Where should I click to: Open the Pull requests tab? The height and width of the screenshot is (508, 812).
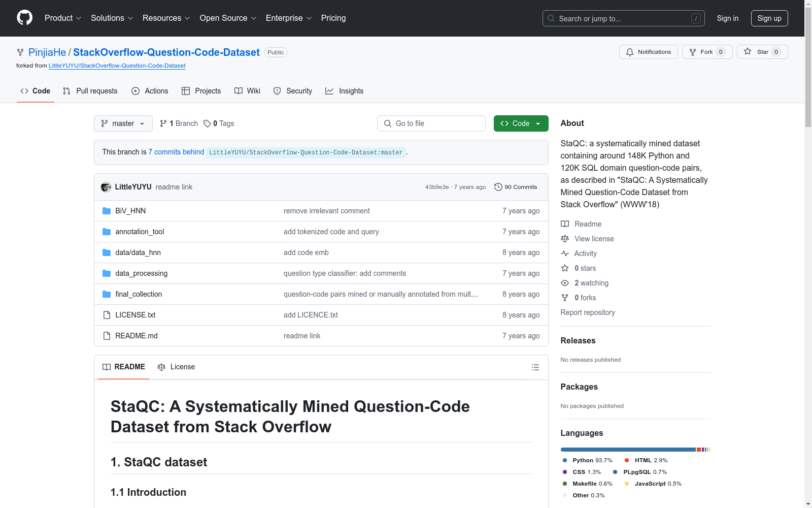click(x=90, y=91)
